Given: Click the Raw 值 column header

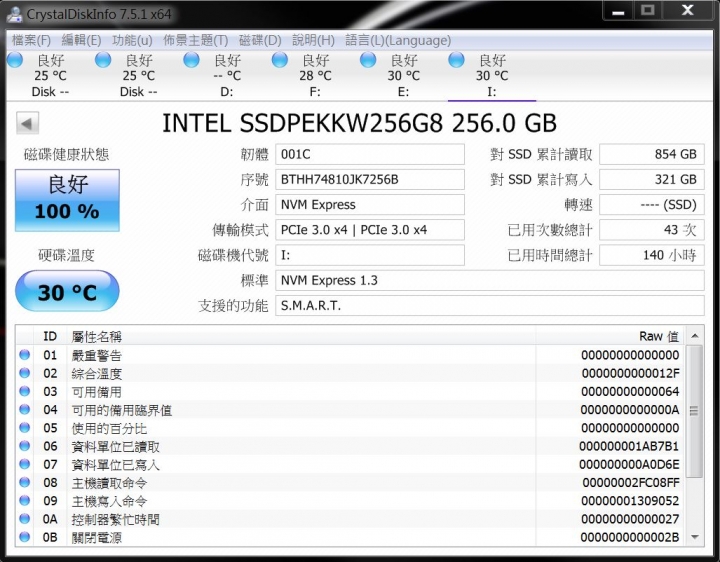Looking at the screenshot, I should coord(611,336).
